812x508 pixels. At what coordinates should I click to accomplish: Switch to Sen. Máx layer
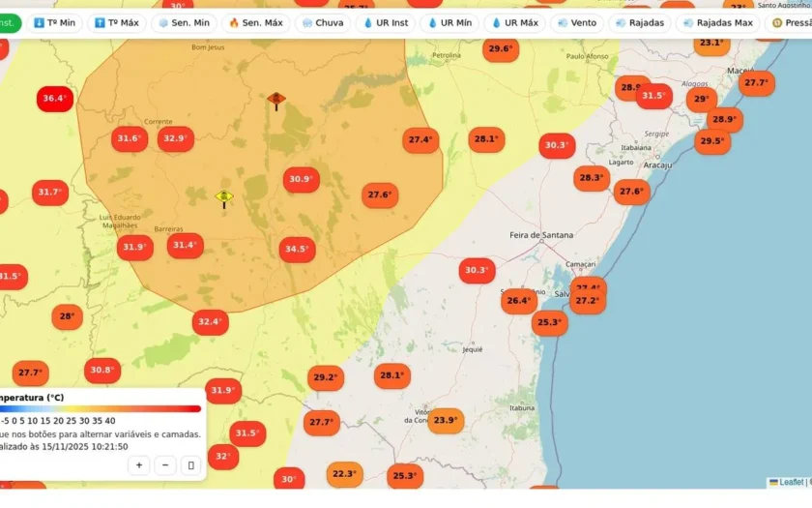[256, 23]
